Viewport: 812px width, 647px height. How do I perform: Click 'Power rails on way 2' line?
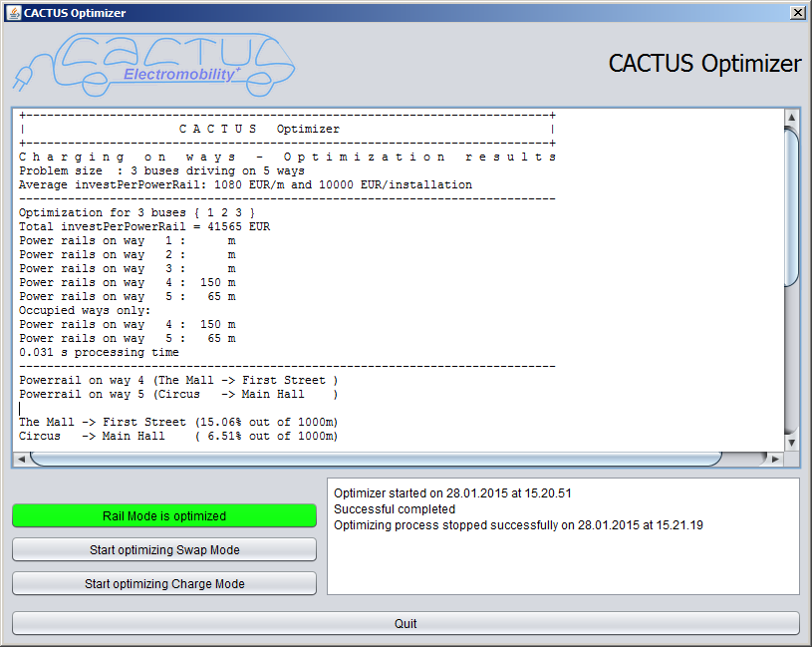click(x=128, y=255)
